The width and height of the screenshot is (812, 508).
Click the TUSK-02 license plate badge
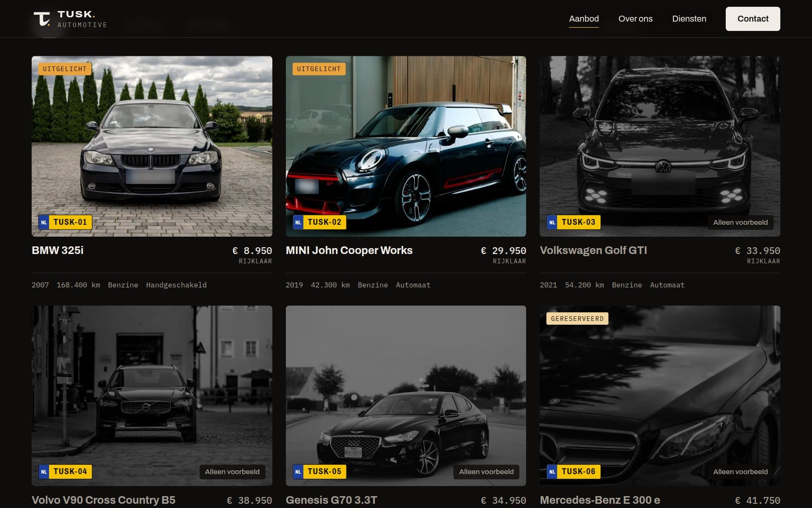319,222
